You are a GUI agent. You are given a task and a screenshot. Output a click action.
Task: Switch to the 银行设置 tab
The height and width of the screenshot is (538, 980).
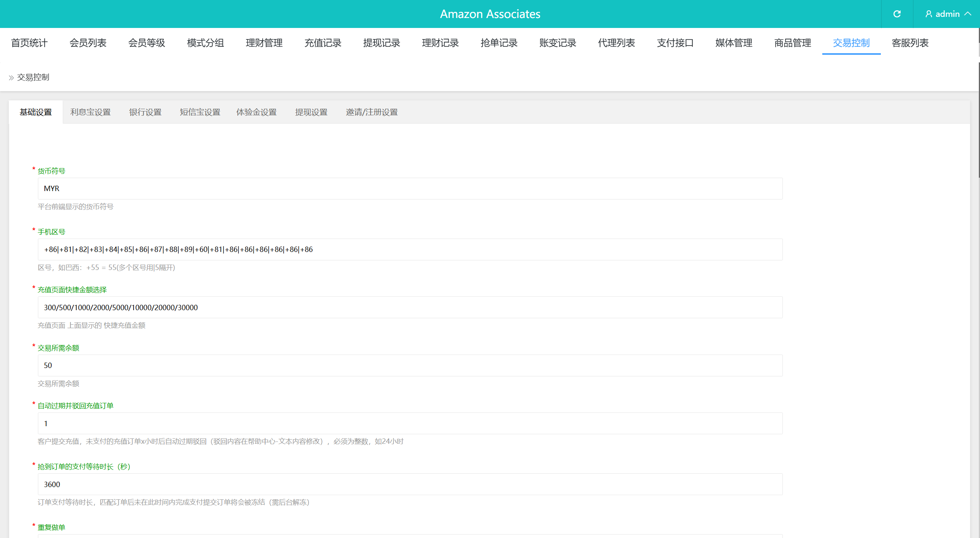click(145, 112)
